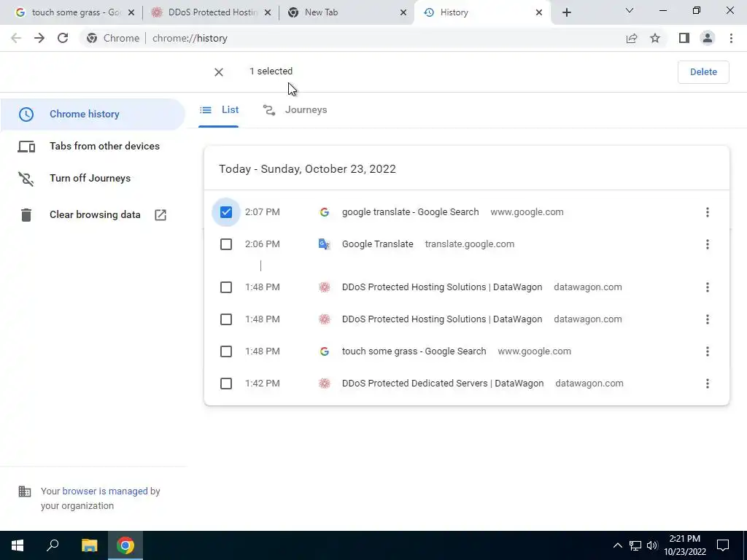Open more actions for DDoS Protected Dedicated Servers
Image resolution: width=747 pixels, height=560 pixels.
[x=708, y=384]
